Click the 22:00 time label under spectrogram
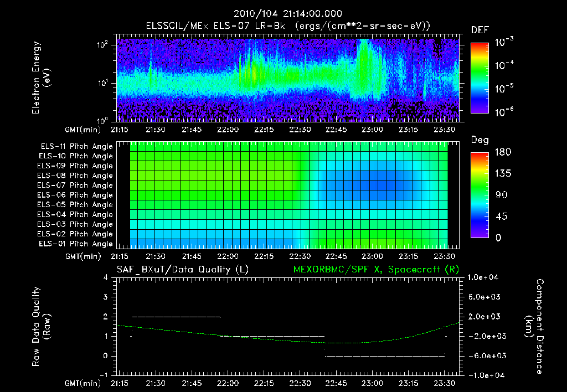567x392 pixels. 228,130
